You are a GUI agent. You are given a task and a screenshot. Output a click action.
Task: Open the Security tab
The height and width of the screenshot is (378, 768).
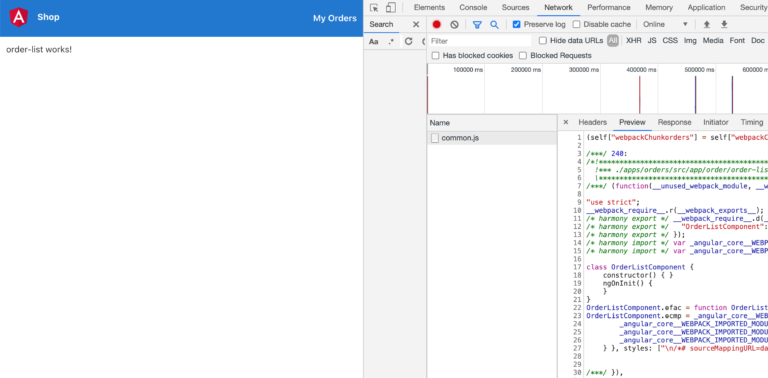(753, 8)
